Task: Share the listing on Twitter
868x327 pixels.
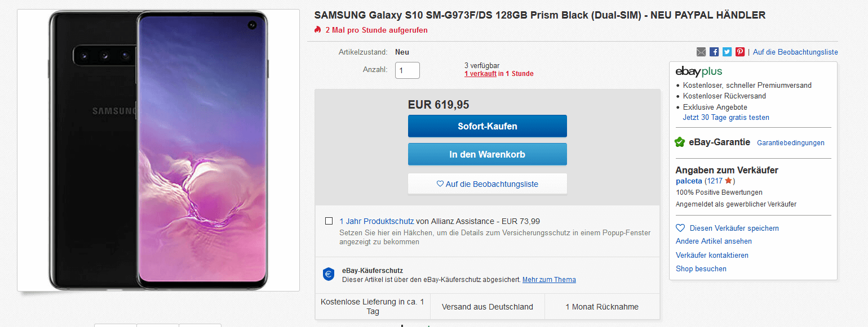Action: click(727, 51)
